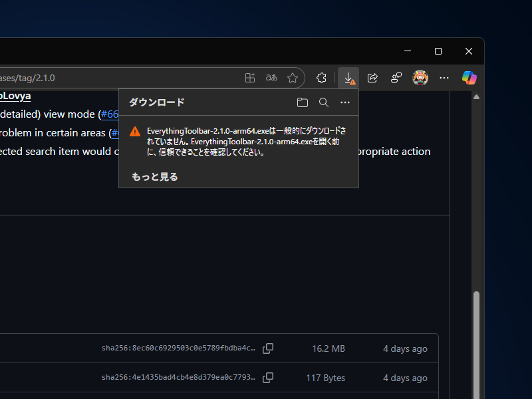Click the もっと見る link

pos(154,176)
